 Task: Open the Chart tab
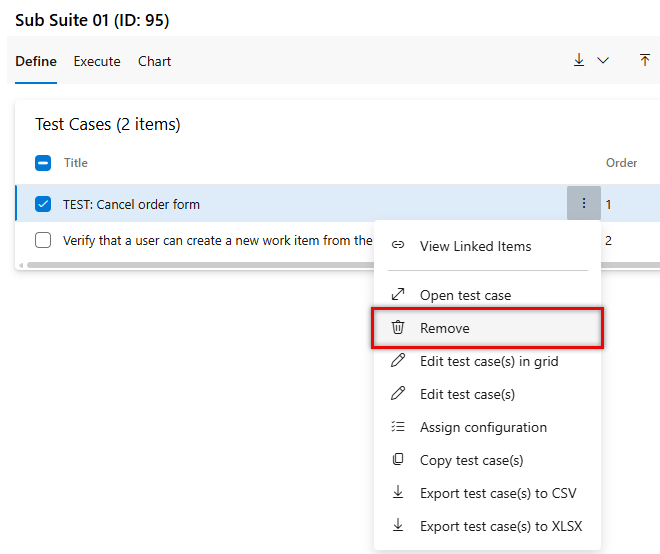point(155,61)
